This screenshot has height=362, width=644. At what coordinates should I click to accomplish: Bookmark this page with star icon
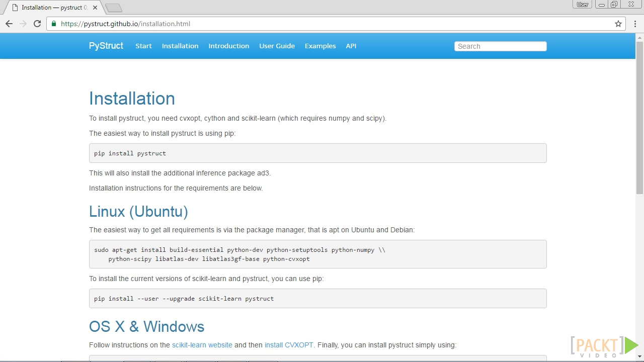pos(618,24)
